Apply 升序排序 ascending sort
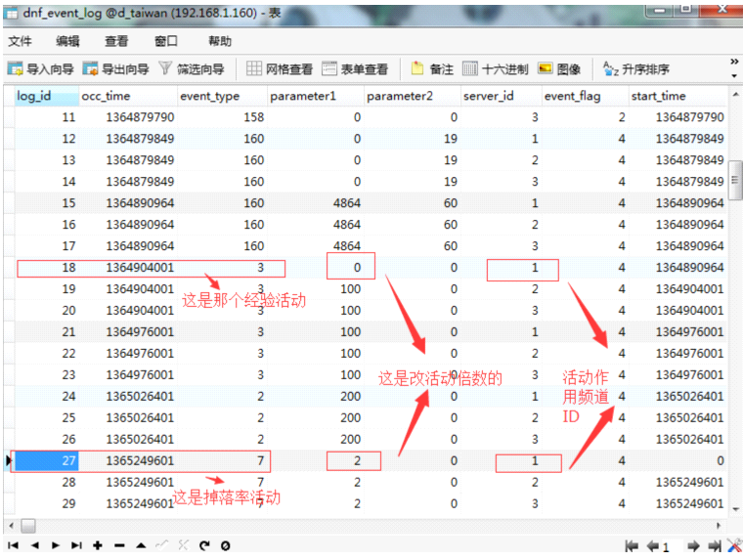Viewport: 743px width, 560px height. [636, 69]
